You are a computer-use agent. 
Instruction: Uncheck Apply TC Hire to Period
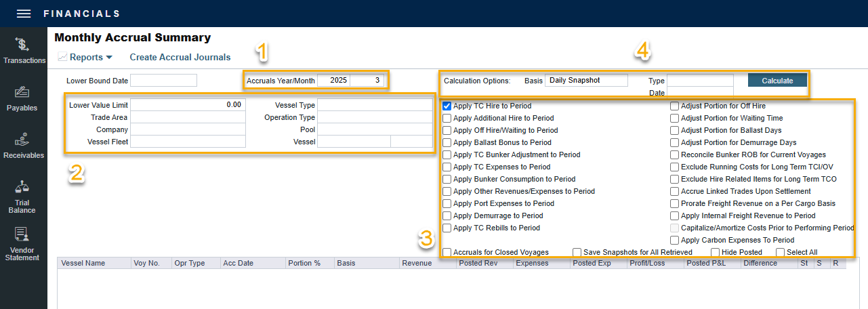coord(447,106)
